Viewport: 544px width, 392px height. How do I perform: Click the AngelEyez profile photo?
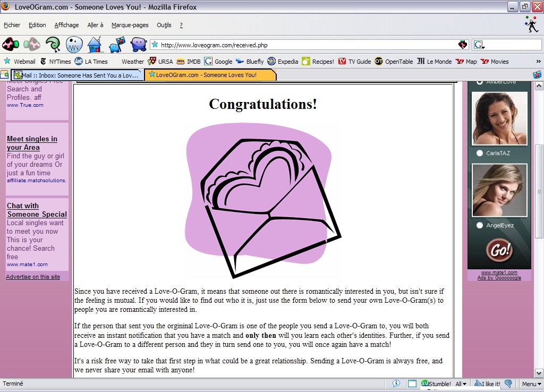point(499,191)
